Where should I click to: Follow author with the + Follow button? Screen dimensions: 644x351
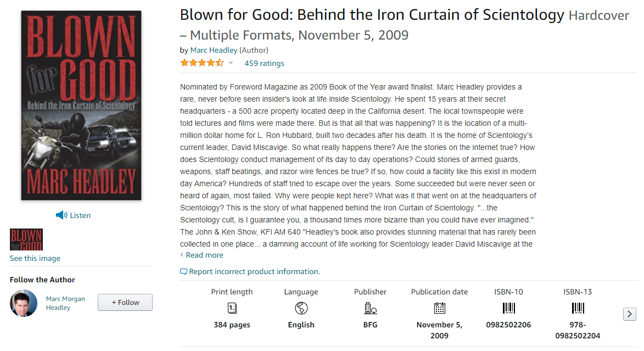[x=125, y=303]
